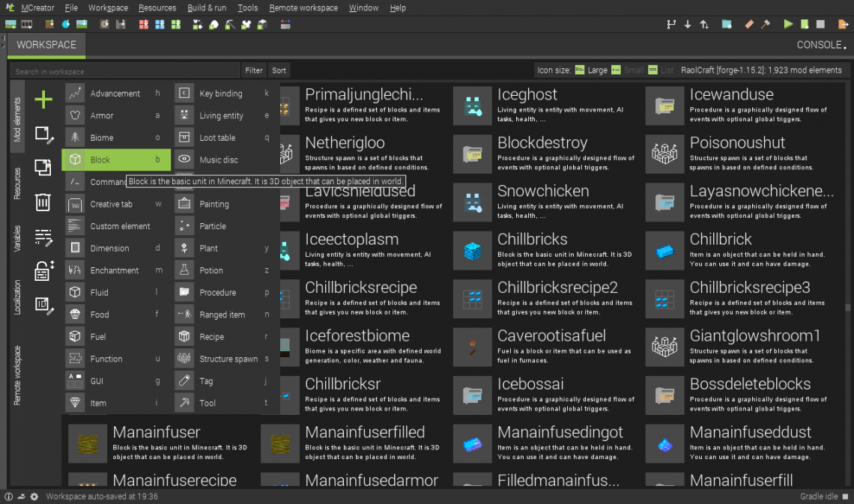Click the edit element pencil icon
The height and width of the screenshot is (504, 854).
pos(44,135)
